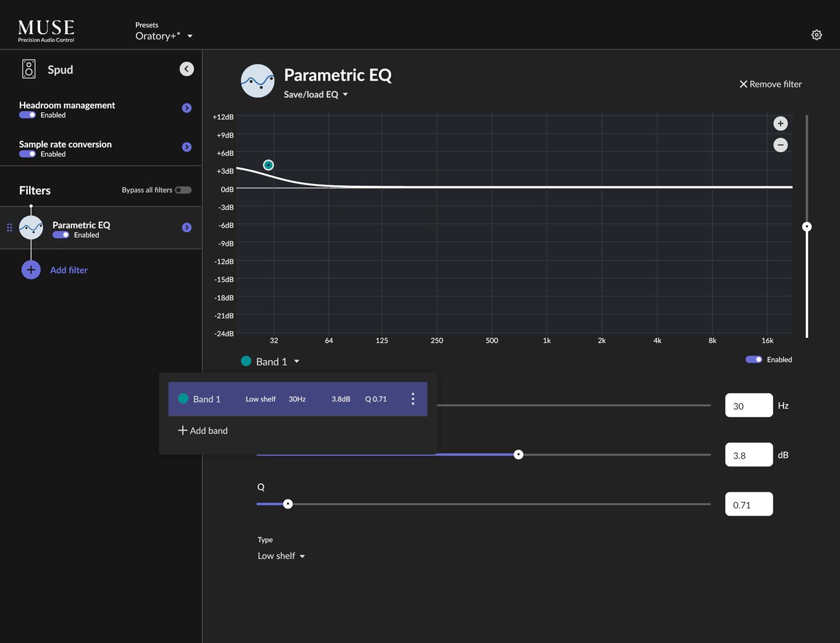Disable the Band 1 Enabled switch
Screen dimensions: 840x643
(x=753, y=360)
